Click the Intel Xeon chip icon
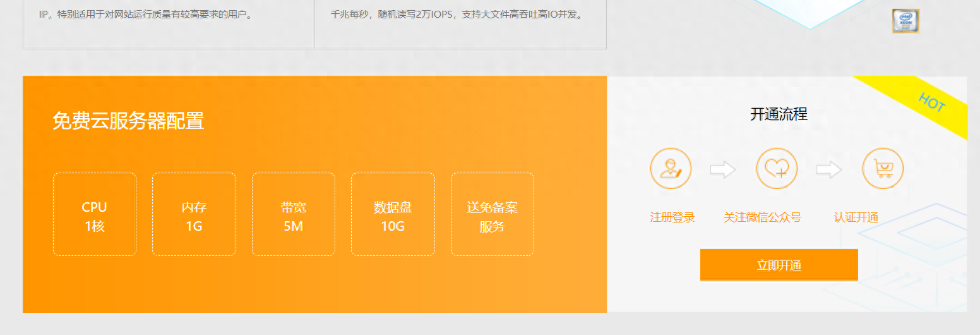Screen dimensions: 980x335 click(905, 21)
